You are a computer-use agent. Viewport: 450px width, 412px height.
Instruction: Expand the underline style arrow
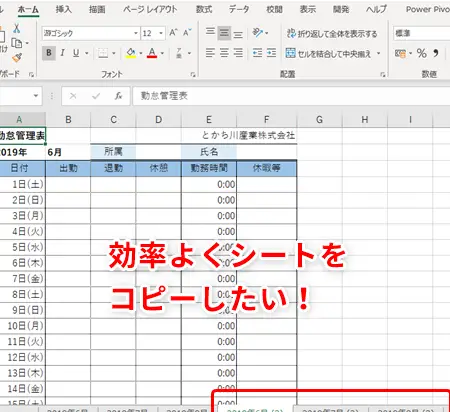tap(87, 53)
